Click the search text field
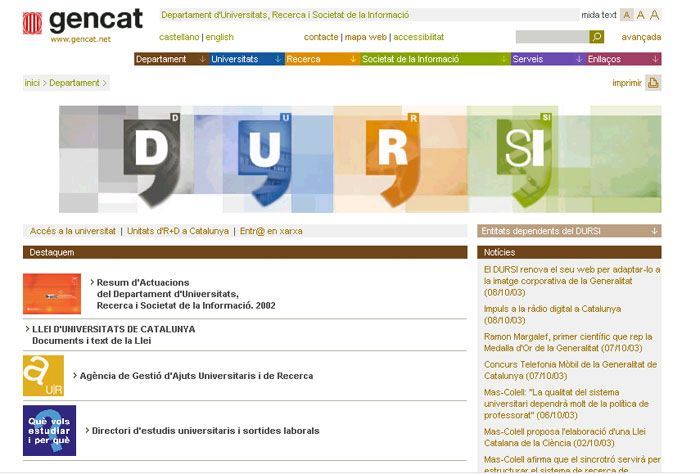The image size is (700, 474). pos(552,37)
